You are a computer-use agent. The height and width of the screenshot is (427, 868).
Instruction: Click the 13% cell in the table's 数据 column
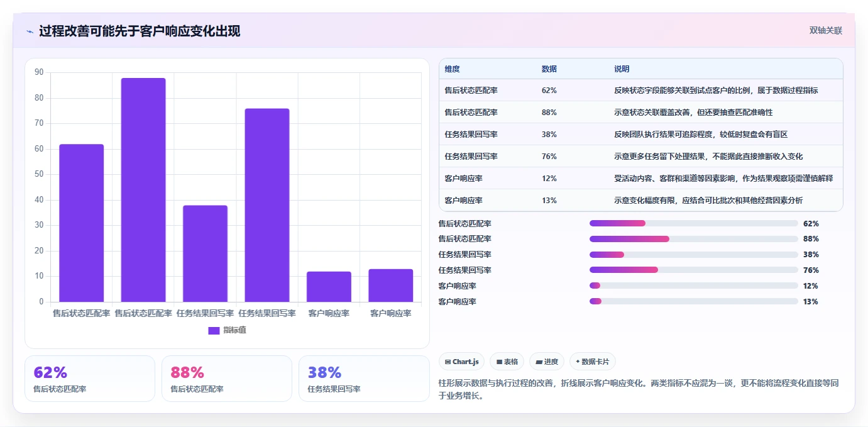click(549, 201)
